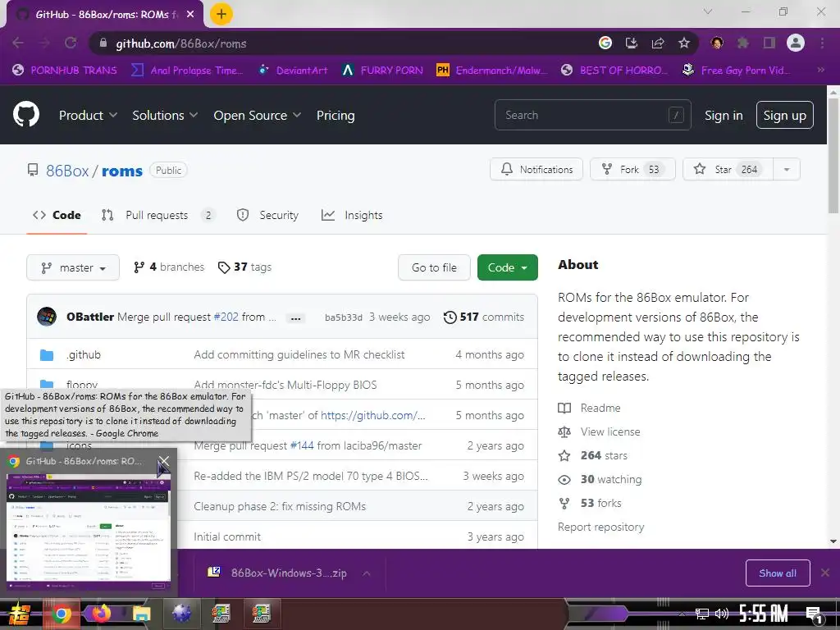Image resolution: width=840 pixels, height=630 pixels.
Task: Star the repository
Action: click(x=728, y=169)
